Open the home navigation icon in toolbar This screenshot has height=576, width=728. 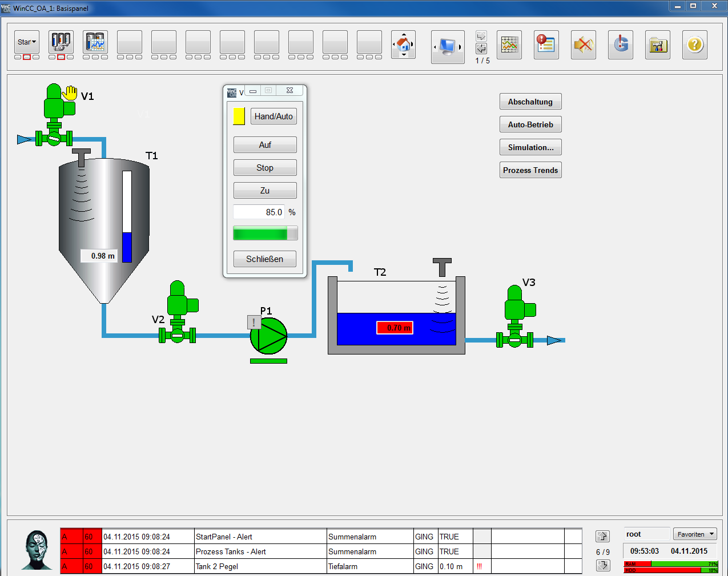pos(403,45)
